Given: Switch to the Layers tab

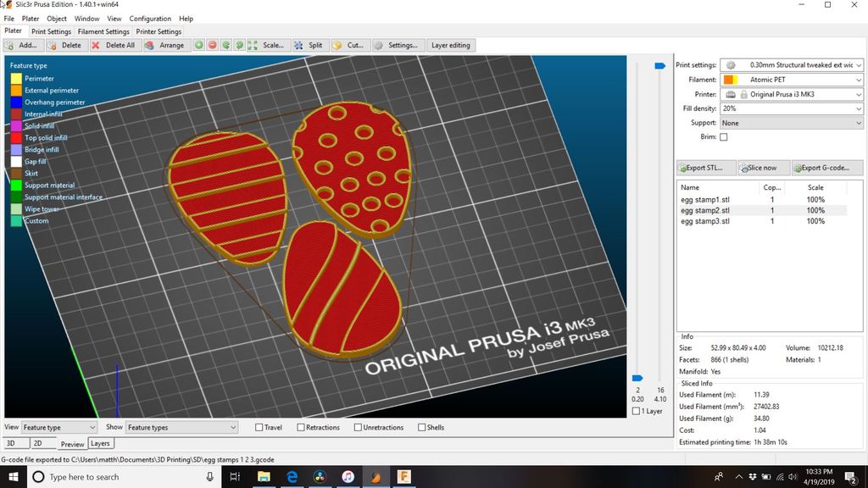Looking at the screenshot, I should click(x=100, y=443).
